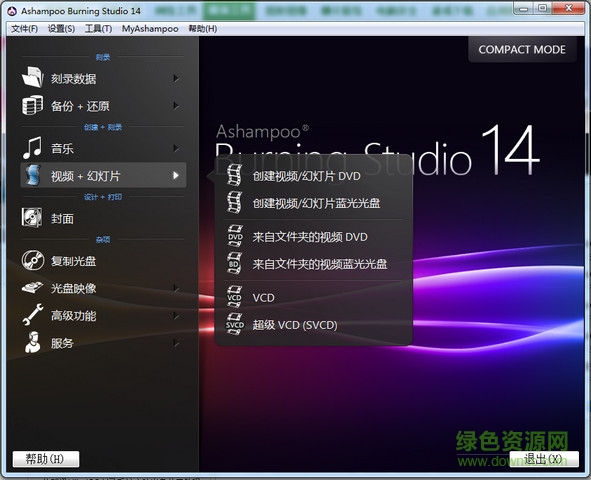The height and width of the screenshot is (480, 591).
Task: Close the Ashampoo Burning Studio window
Action: (568, 8)
